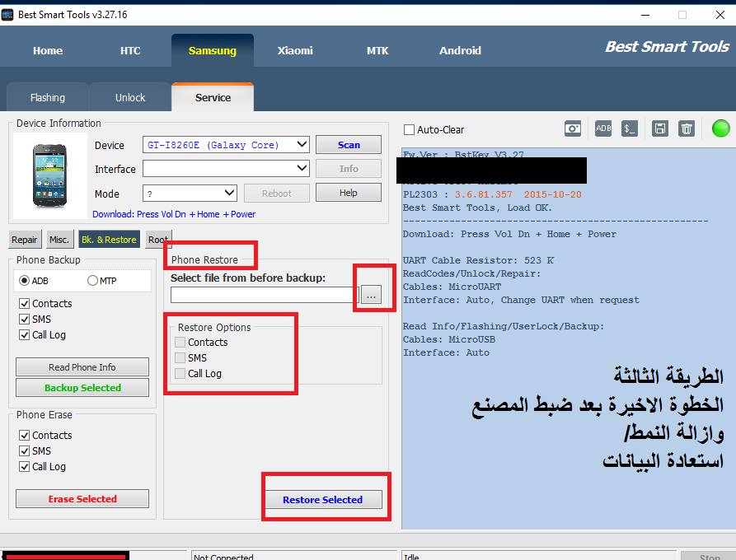Click the Best Smart Tools app icon
Viewport: 736px width, 560px height.
click(7, 15)
